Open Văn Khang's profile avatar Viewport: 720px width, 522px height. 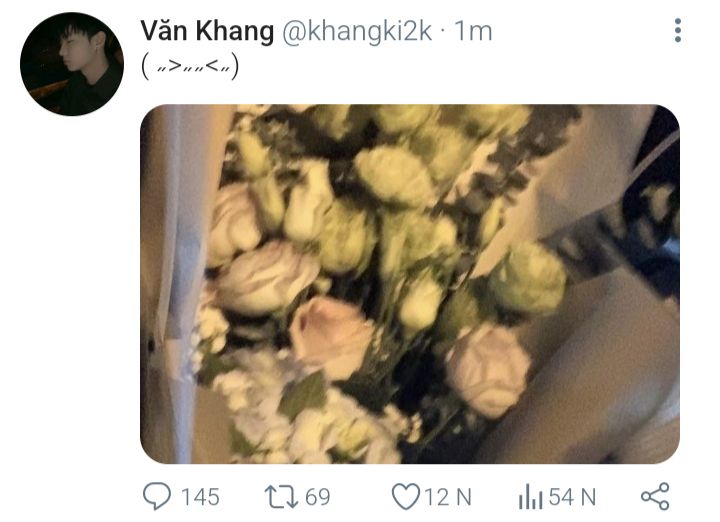coord(72,64)
